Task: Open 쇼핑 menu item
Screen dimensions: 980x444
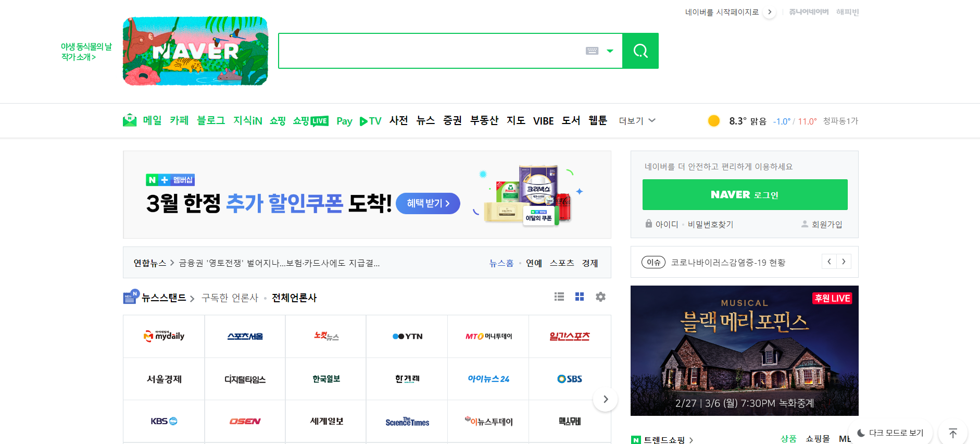Action: (x=278, y=120)
